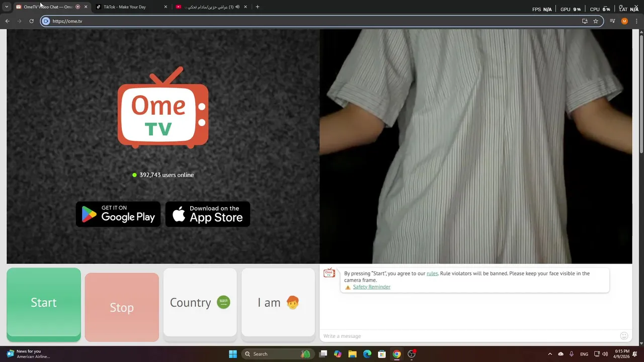Open Copilot from the taskbar
The width and height of the screenshot is (644, 362).
click(338, 354)
